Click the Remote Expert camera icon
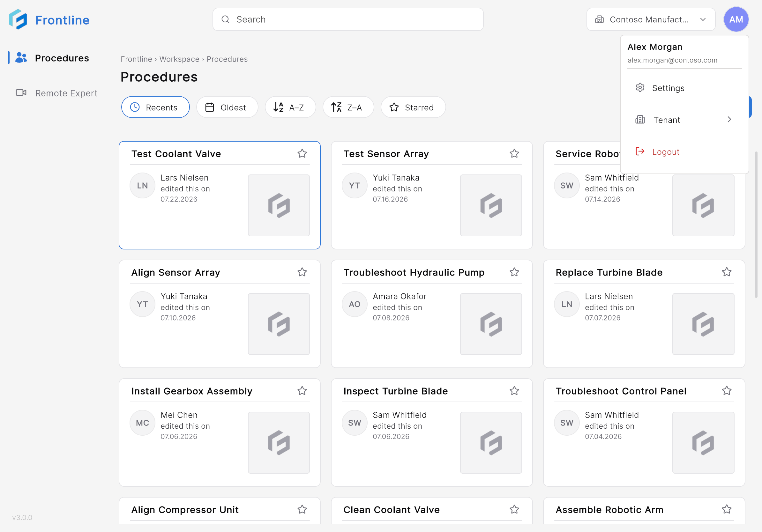Image resolution: width=762 pixels, height=532 pixels. (x=21, y=92)
